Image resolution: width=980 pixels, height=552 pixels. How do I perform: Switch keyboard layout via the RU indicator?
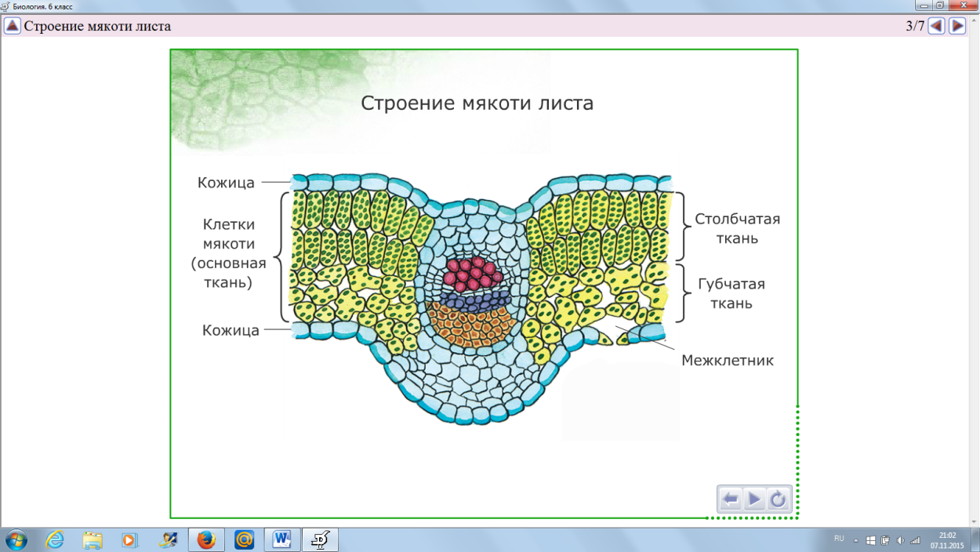840,540
